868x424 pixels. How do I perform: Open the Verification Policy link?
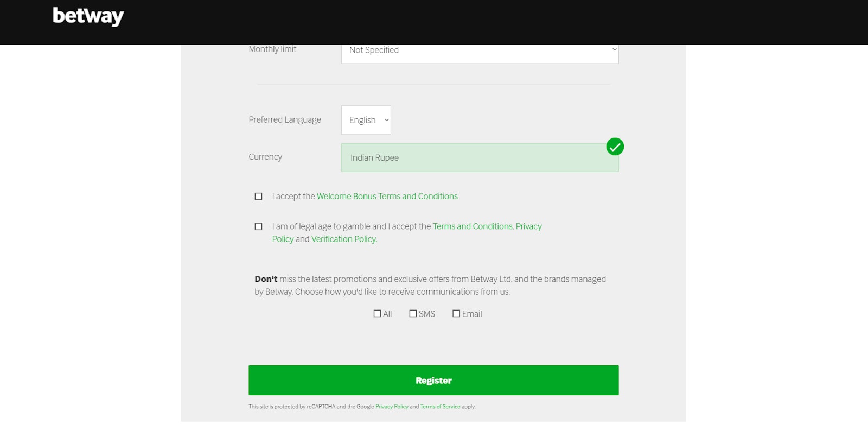pyautogui.click(x=343, y=239)
